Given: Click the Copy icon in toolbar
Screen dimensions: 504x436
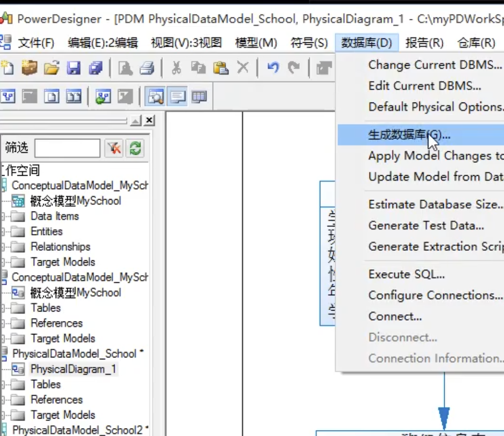Looking at the screenshot, I should (198, 68).
